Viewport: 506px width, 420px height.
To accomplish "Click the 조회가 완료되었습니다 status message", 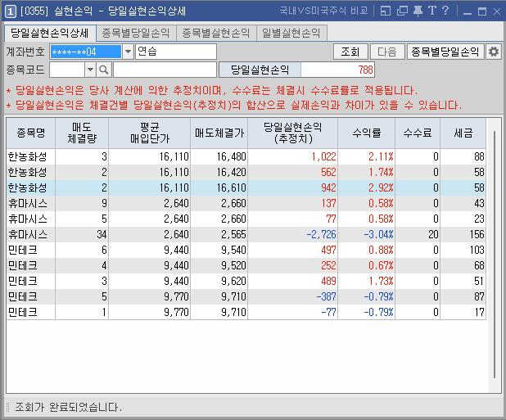I will (69, 408).
